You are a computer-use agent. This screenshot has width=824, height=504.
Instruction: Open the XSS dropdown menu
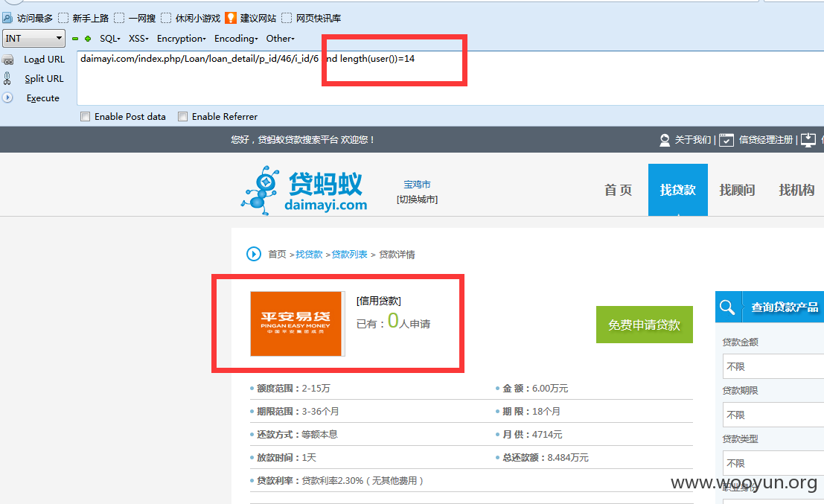tap(138, 39)
